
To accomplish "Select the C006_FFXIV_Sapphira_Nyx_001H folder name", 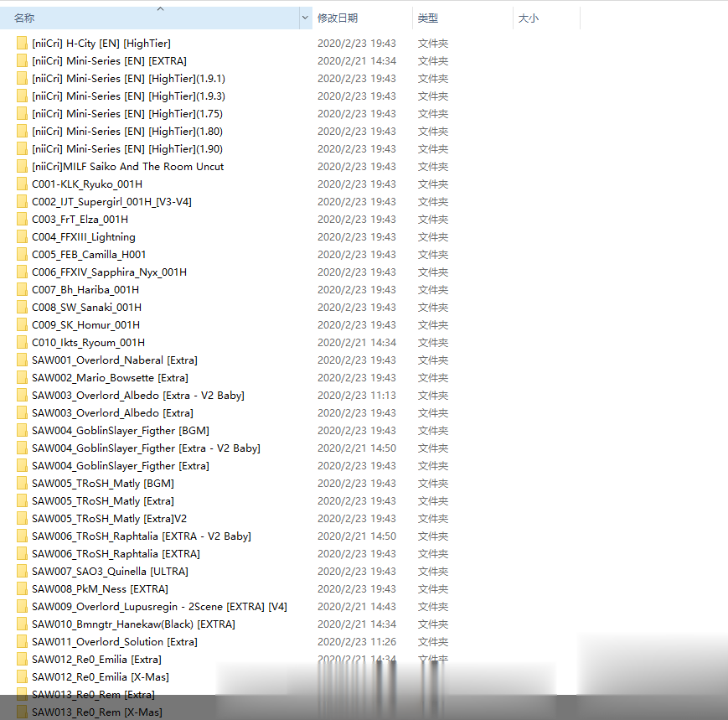I will click(109, 272).
